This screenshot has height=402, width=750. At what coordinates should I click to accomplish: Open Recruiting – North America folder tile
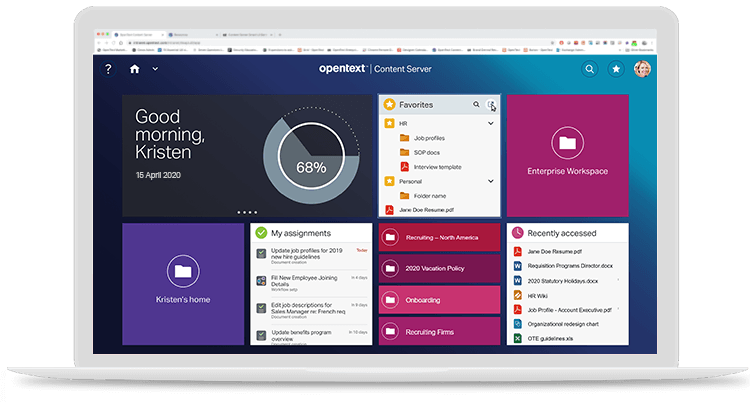(439, 238)
